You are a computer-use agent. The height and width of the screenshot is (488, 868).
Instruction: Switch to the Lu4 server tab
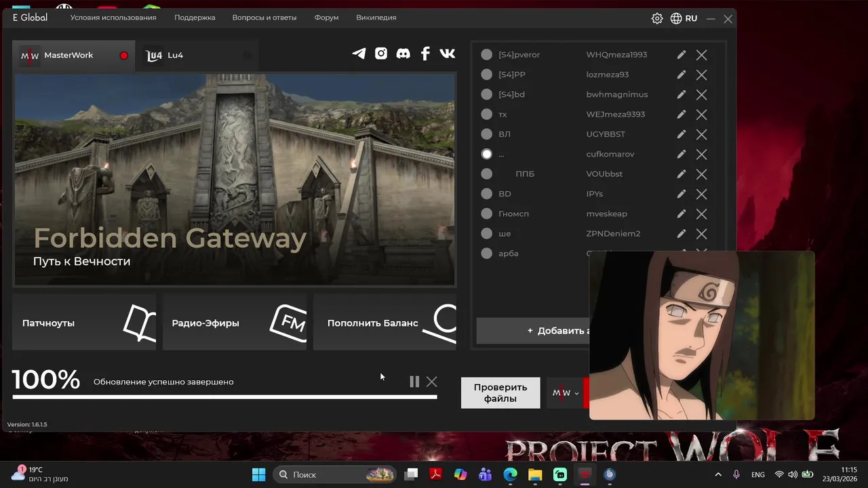(x=197, y=56)
